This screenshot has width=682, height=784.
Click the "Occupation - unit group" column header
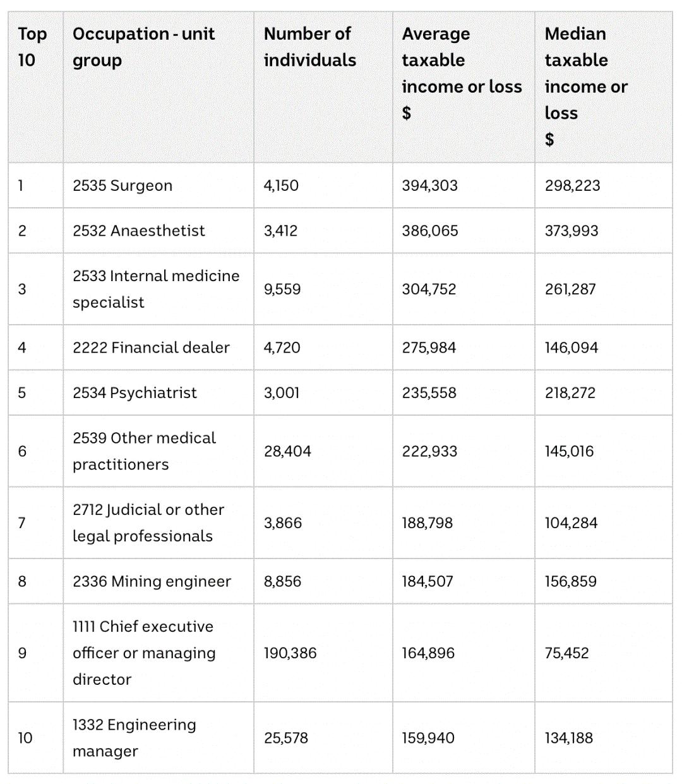143,47
